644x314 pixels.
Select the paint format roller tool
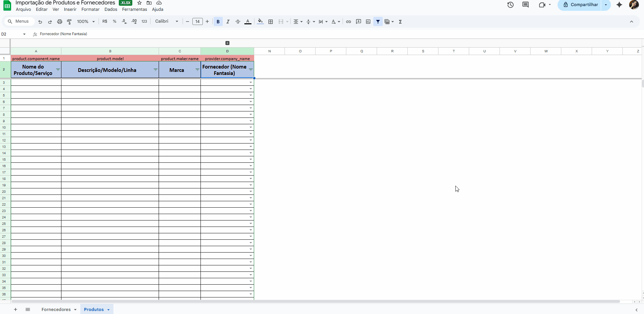pos(69,22)
